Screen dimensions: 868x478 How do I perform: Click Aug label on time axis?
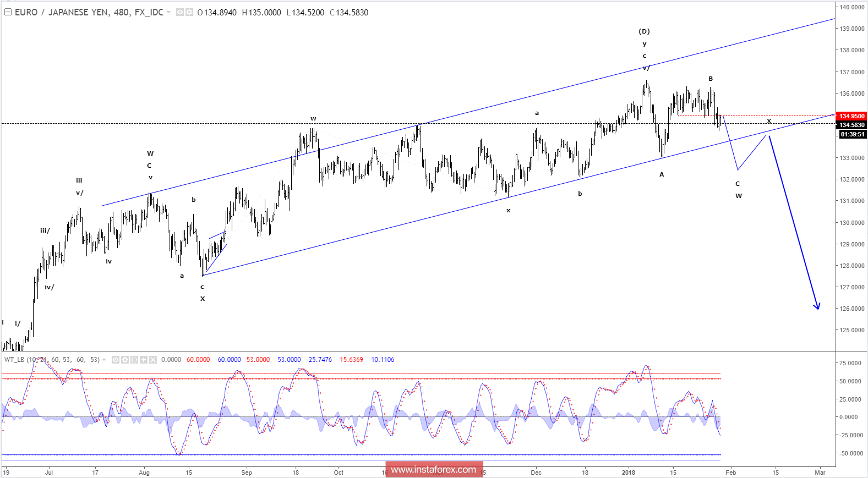click(144, 472)
